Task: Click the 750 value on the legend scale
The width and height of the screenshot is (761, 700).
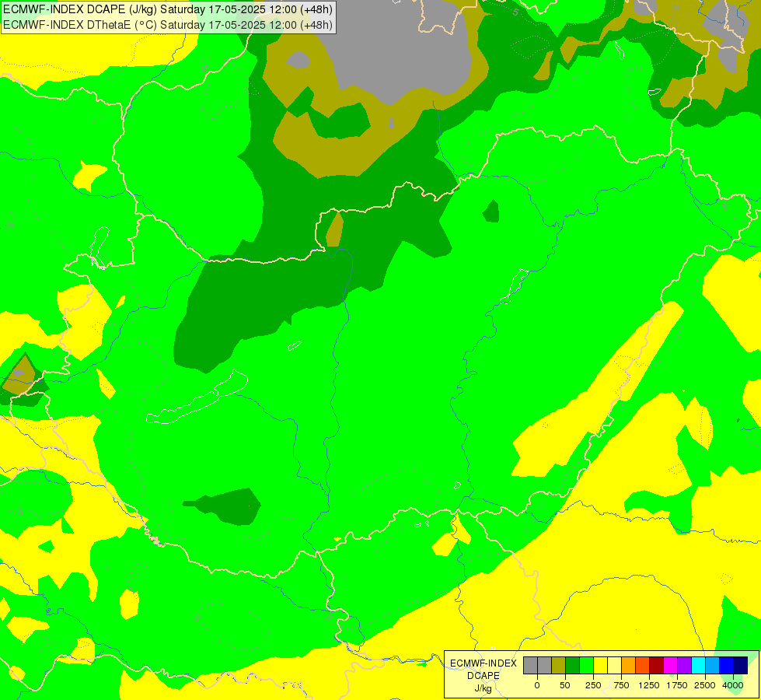Action: coord(621,685)
